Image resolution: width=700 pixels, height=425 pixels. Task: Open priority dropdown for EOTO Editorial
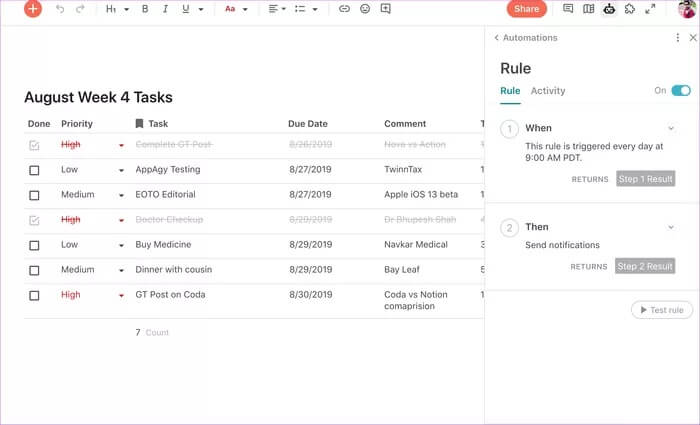(121, 195)
